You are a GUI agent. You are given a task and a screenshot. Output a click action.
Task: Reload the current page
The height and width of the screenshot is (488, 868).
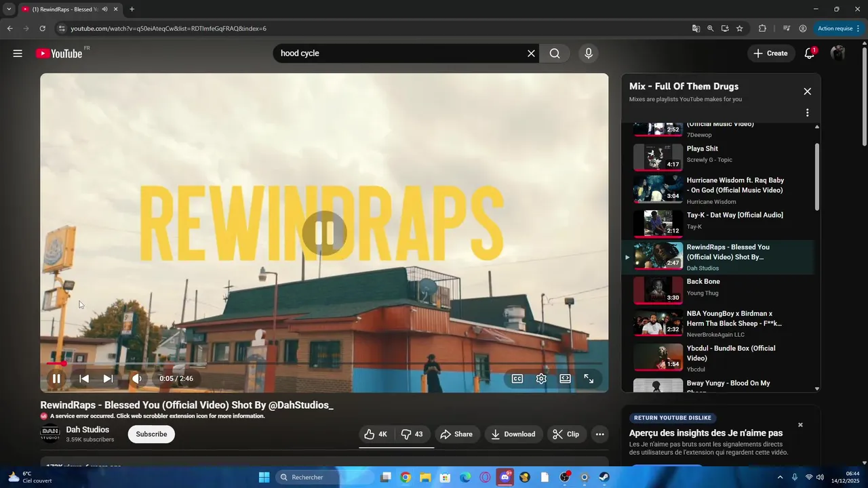(42, 28)
